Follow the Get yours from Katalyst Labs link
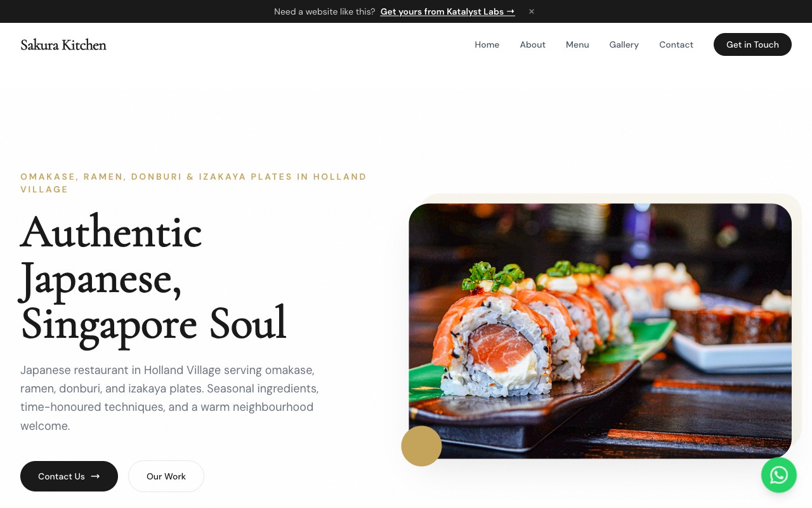The height and width of the screenshot is (508, 812). [x=447, y=11]
